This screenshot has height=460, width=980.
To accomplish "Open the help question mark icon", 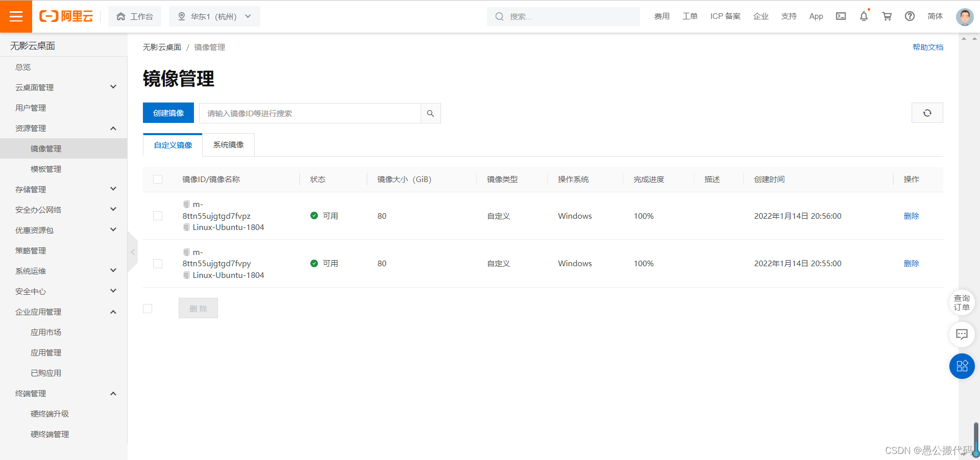I will pos(910,16).
